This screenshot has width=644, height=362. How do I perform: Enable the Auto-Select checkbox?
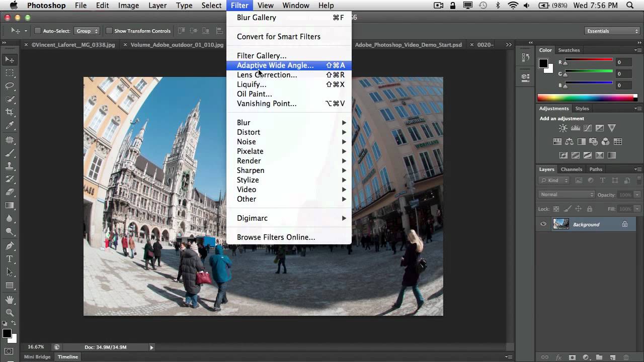click(x=38, y=31)
